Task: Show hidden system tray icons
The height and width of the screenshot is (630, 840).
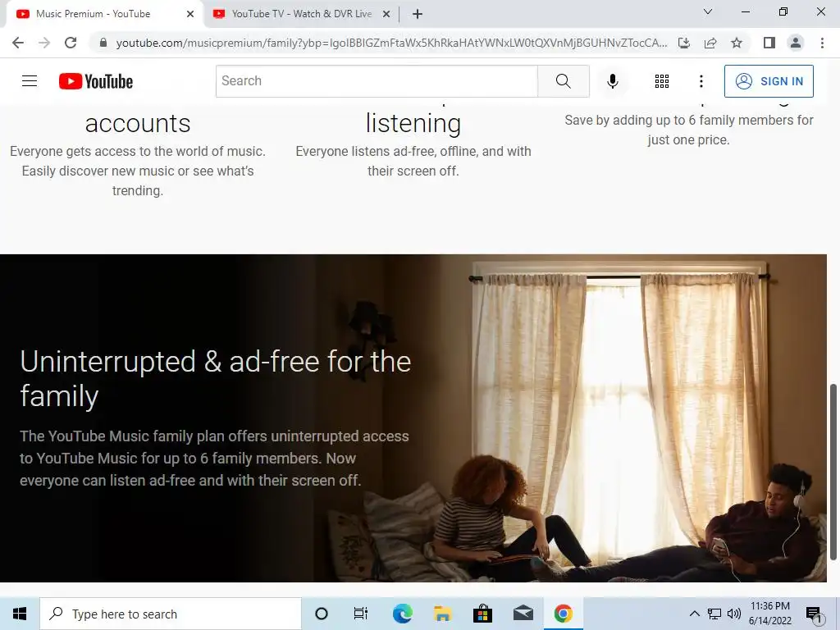Action: 694,614
